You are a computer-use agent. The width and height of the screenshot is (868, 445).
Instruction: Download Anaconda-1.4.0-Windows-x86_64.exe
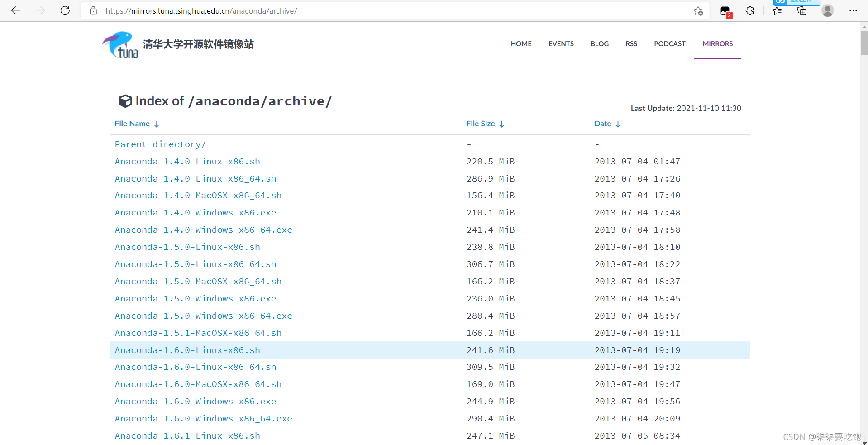204,230
